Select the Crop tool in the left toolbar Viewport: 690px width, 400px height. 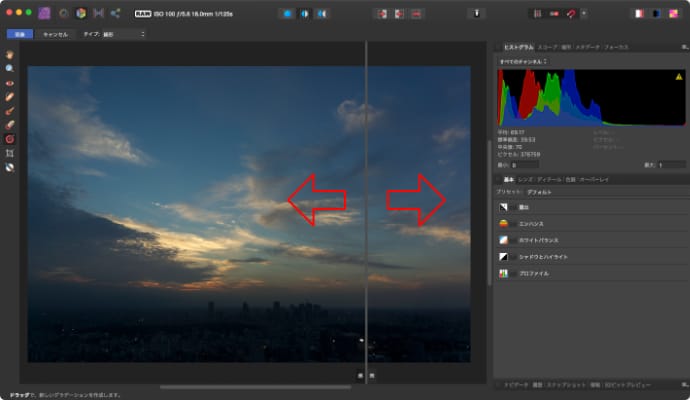[x=10, y=153]
